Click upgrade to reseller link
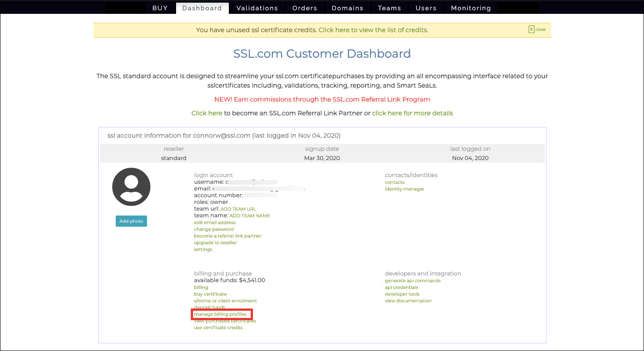Screen dimensions: 644x351 215,243
